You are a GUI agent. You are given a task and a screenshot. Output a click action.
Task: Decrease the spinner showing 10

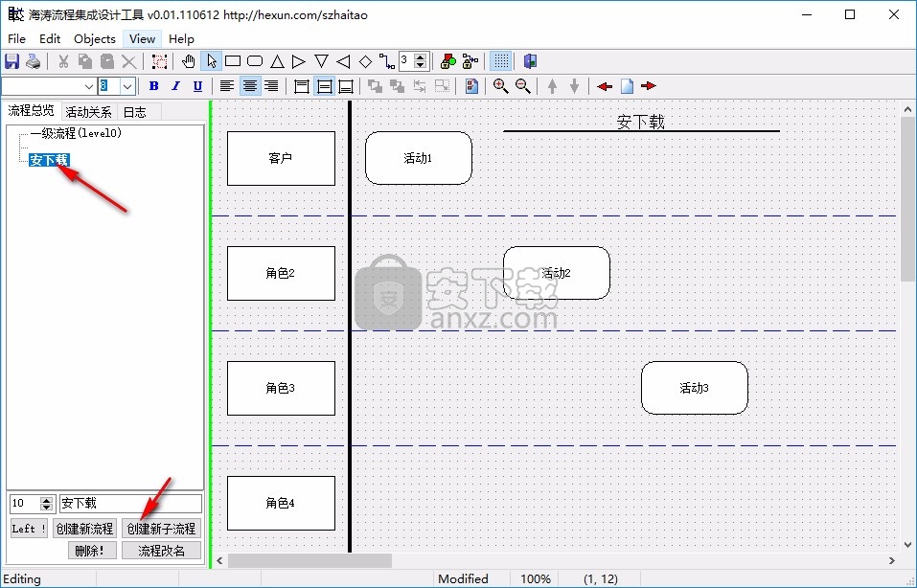point(46,508)
